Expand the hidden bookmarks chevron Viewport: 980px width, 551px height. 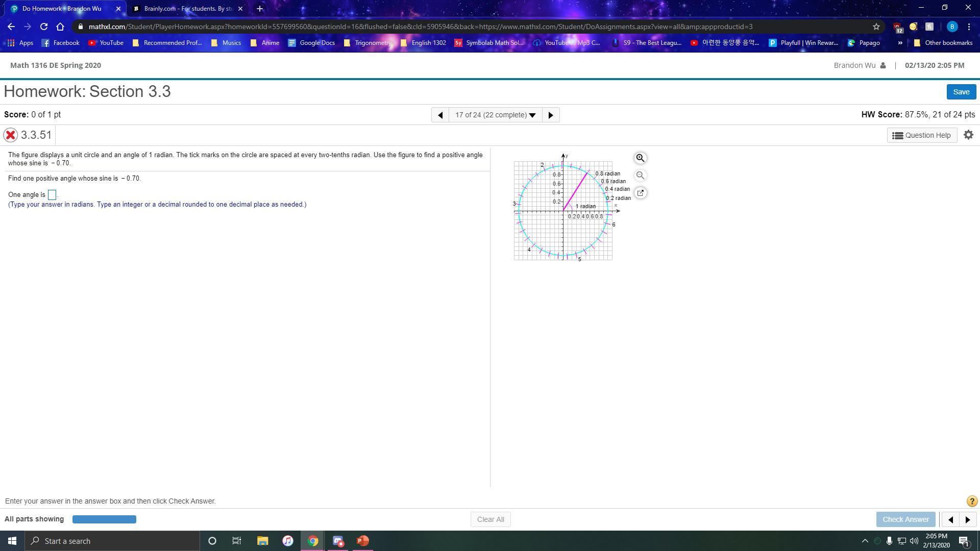[900, 43]
